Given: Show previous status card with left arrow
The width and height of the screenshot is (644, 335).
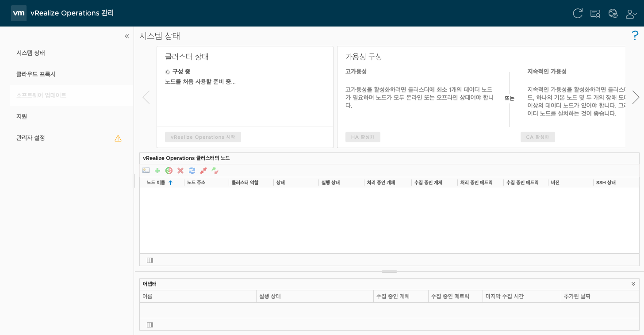Looking at the screenshot, I should click(x=146, y=97).
